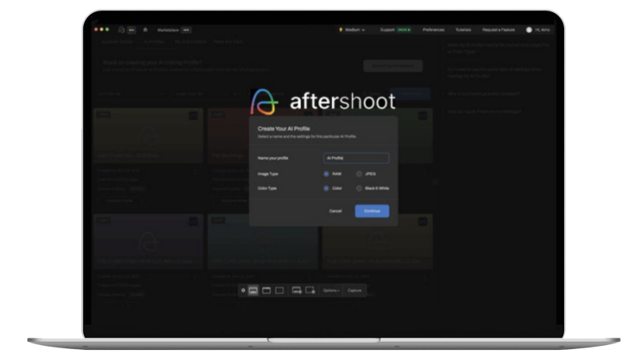Expand the Medium performance dropdown
This screenshot has height=362, width=644.
352,30
